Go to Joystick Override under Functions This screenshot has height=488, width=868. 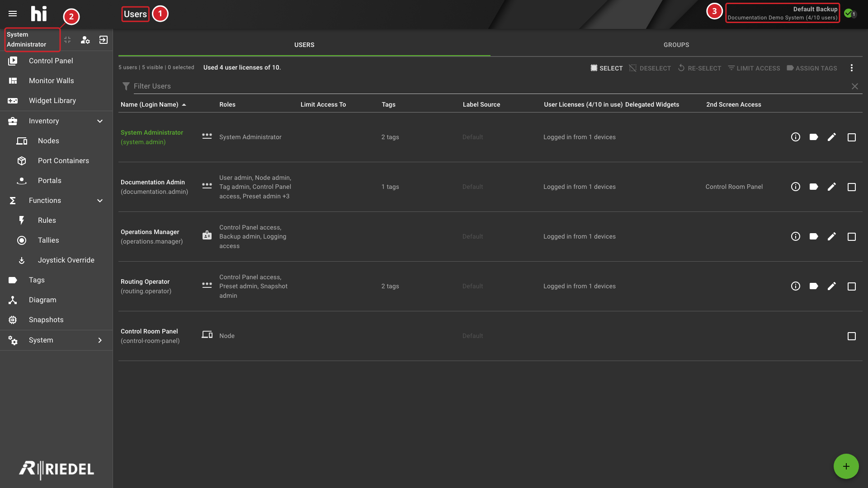pyautogui.click(x=56, y=260)
